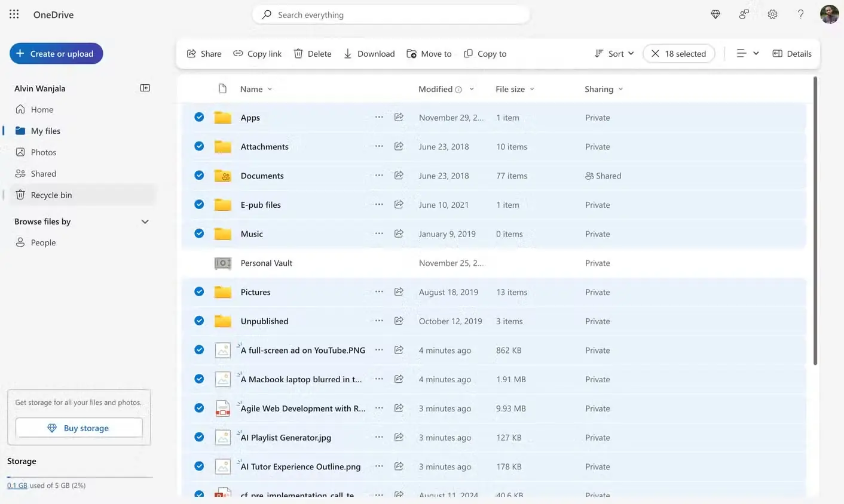Viewport: 844px width, 504px height.
Task: Click the share icon on Apps row
Action: (399, 117)
